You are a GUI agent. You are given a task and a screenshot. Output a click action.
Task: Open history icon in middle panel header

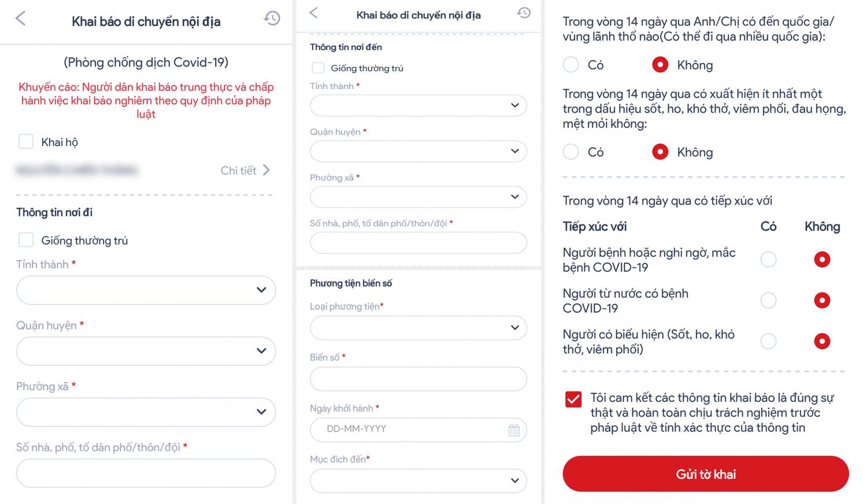524,12
